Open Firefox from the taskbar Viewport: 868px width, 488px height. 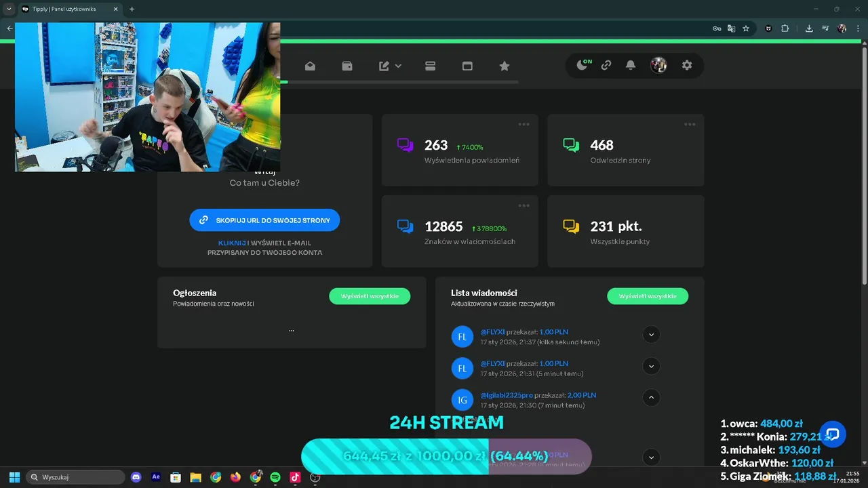pyautogui.click(x=235, y=477)
